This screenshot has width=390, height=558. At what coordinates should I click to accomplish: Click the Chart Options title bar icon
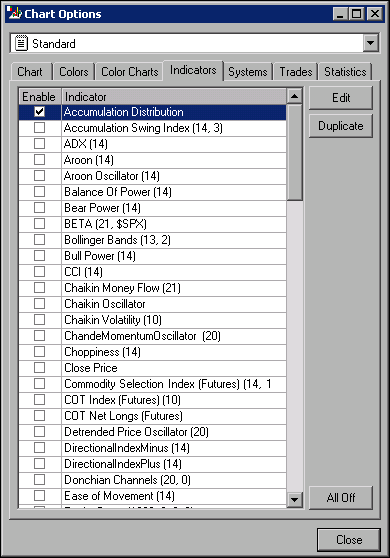[x=14, y=13]
